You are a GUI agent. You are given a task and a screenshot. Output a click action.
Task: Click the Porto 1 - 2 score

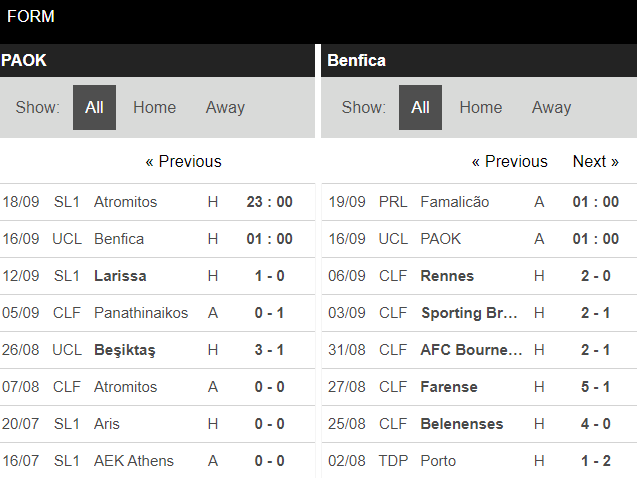[x=596, y=461]
